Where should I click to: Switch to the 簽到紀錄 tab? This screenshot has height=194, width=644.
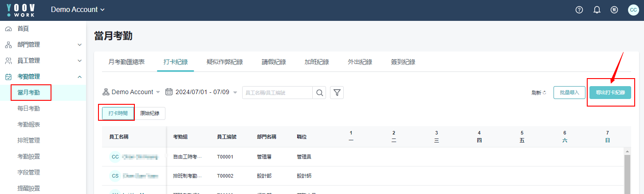pos(403,62)
